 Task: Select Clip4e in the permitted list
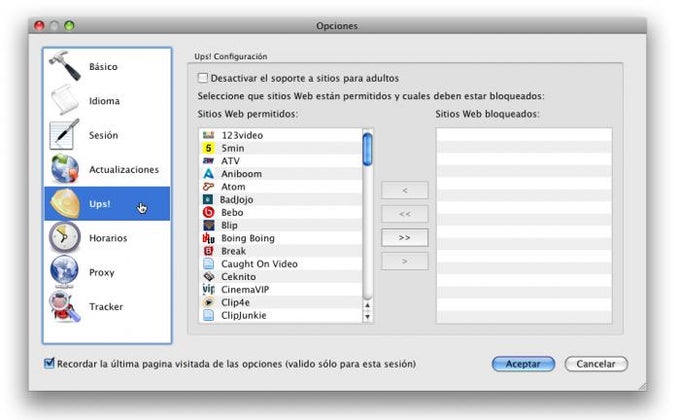(281, 302)
